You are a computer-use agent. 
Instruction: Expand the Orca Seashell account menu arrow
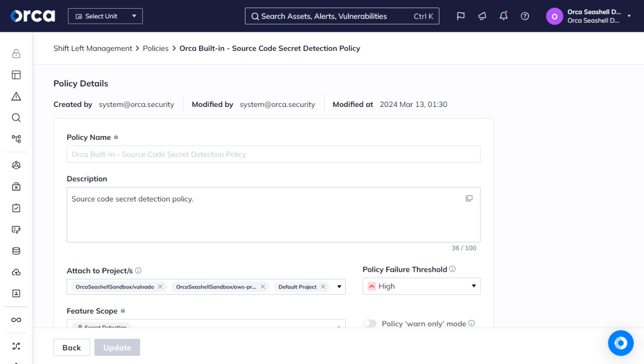click(x=629, y=16)
